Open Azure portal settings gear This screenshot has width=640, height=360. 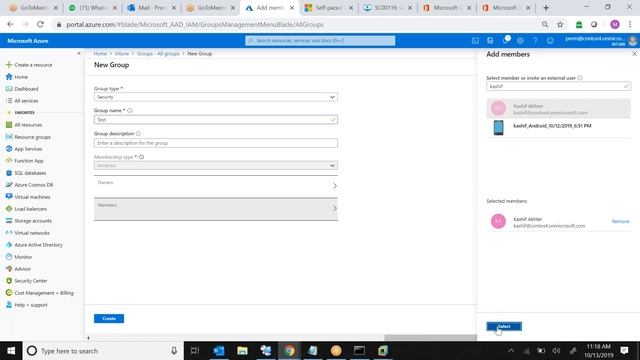click(x=520, y=41)
